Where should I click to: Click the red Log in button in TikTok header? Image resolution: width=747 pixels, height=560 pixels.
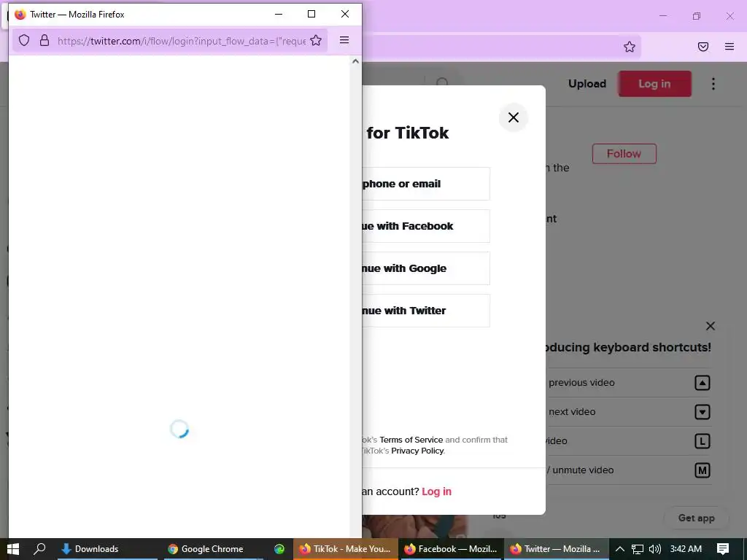654,84
